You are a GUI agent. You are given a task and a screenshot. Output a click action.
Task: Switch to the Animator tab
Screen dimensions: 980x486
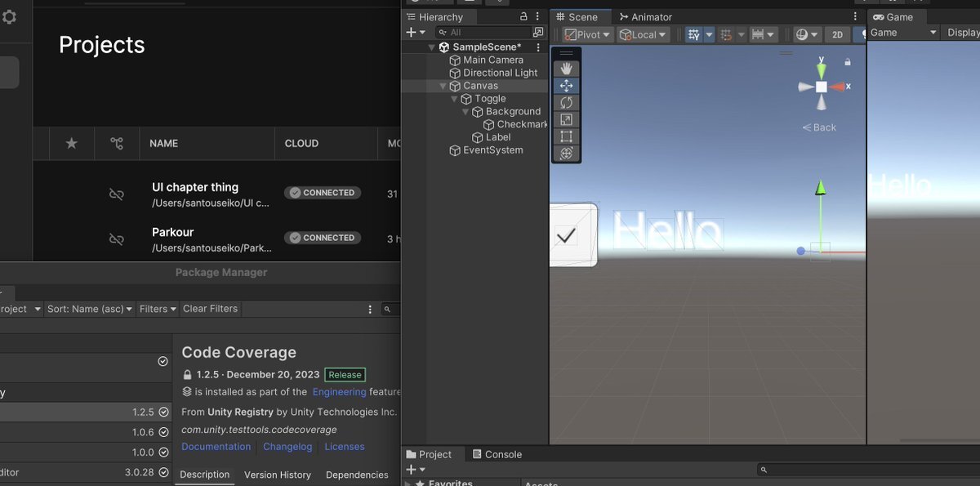(x=645, y=17)
